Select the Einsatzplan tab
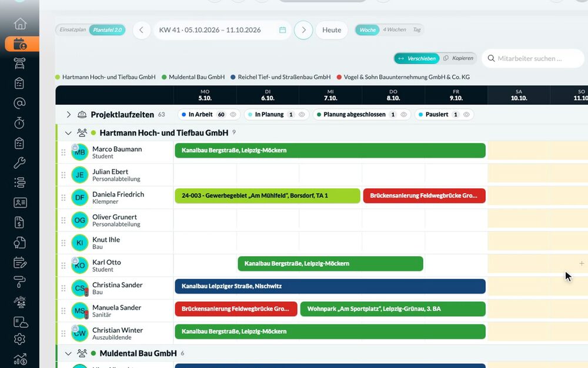The width and height of the screenshot is (588, 368). tap(72, 29)
